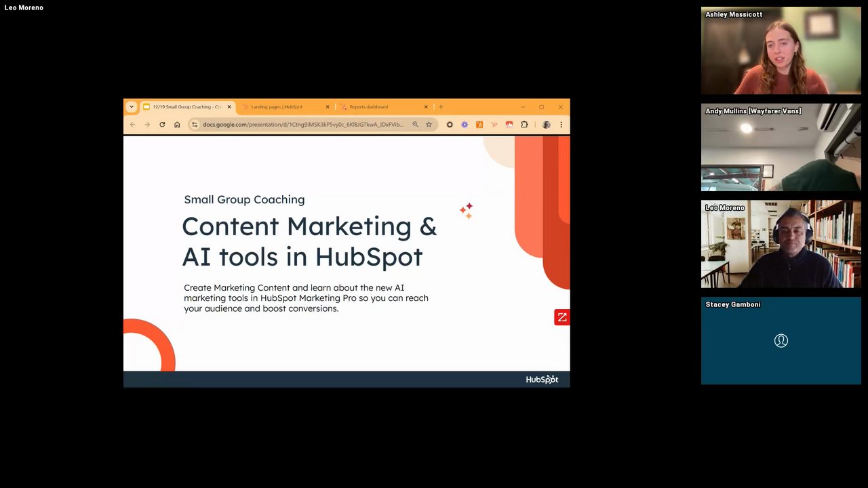868x488 pixels.
Task: Close the Landing pages HubSpot tab
Action: point(328,106)
